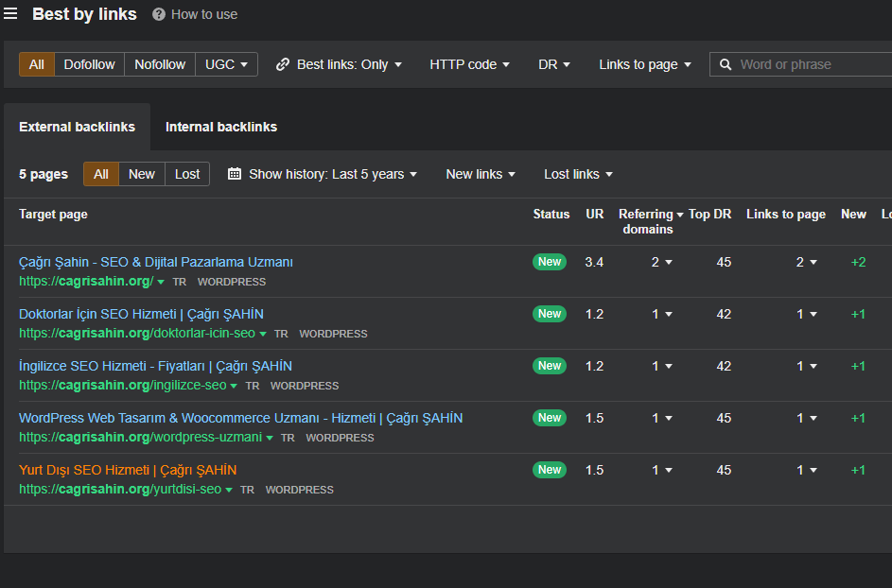Open Çağrı Şahin SEO & Dijital Pazarlama link

(156, 262)
